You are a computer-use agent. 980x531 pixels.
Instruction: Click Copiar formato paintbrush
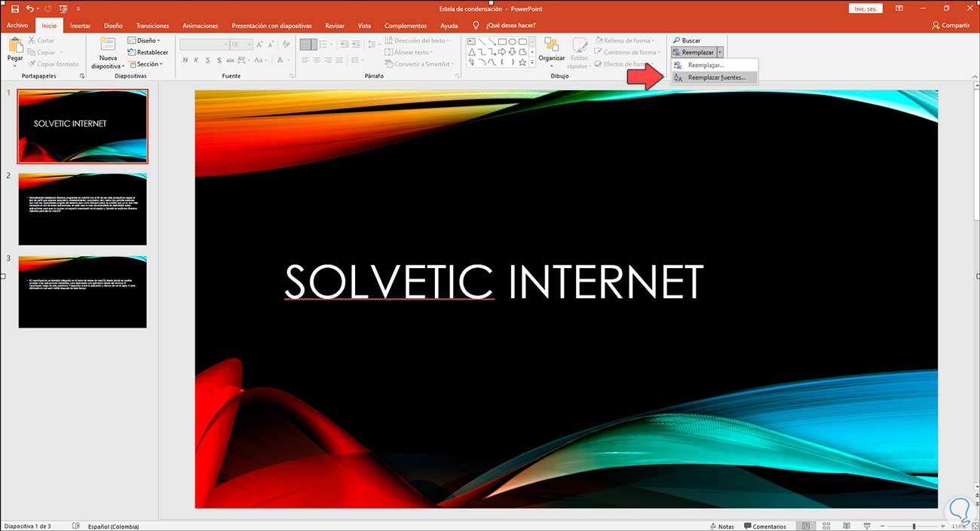54,64
